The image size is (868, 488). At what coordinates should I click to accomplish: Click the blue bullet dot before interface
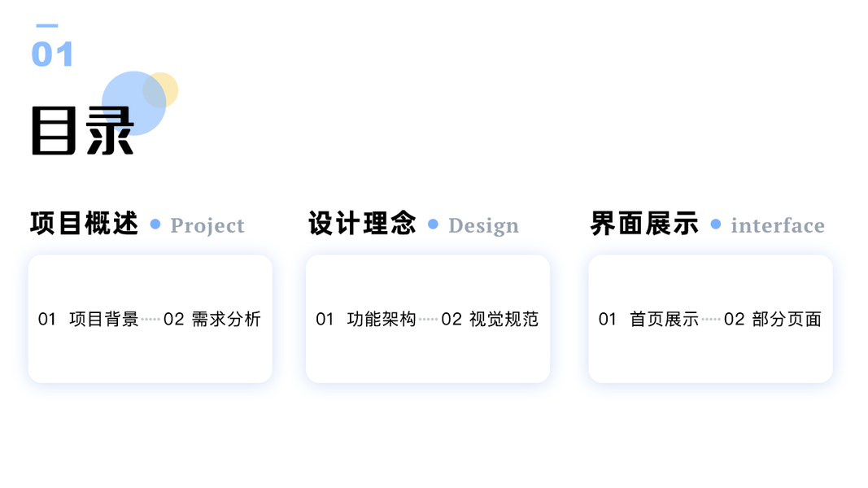point(716,224)
